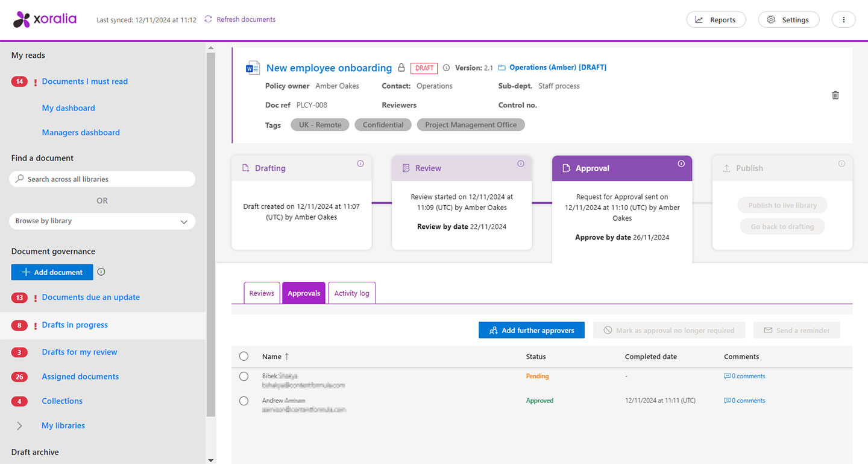Expand the My libraries chevron
The image size is (868, 464).
point(19,425)
